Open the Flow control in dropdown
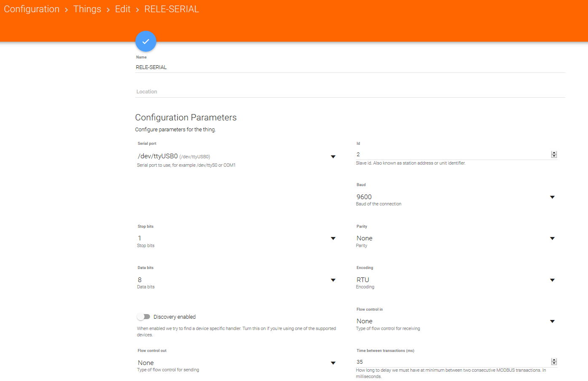Screen dimensions: 588x381 point(456,321)
